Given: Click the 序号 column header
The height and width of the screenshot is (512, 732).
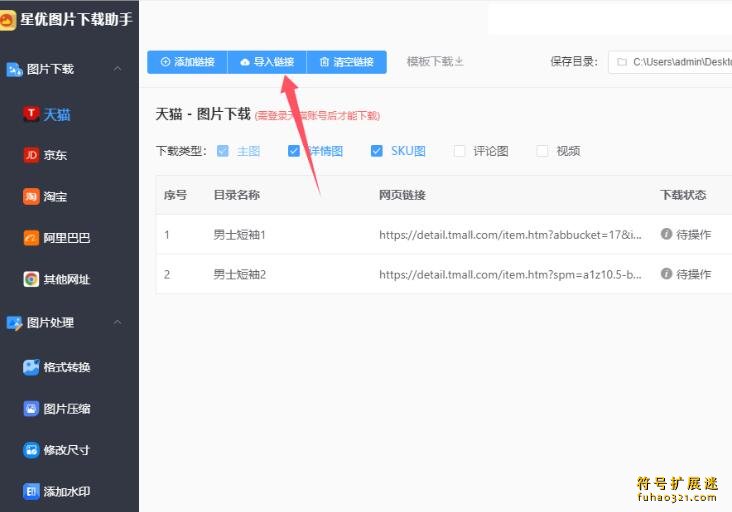Looking at the screenshot, I should click(x=176, y=195).
